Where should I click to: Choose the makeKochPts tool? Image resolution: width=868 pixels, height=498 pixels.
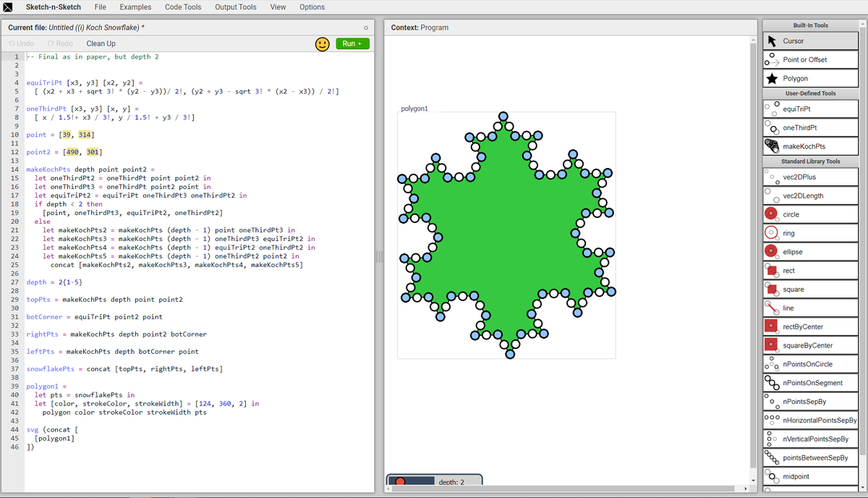(811, 147)
